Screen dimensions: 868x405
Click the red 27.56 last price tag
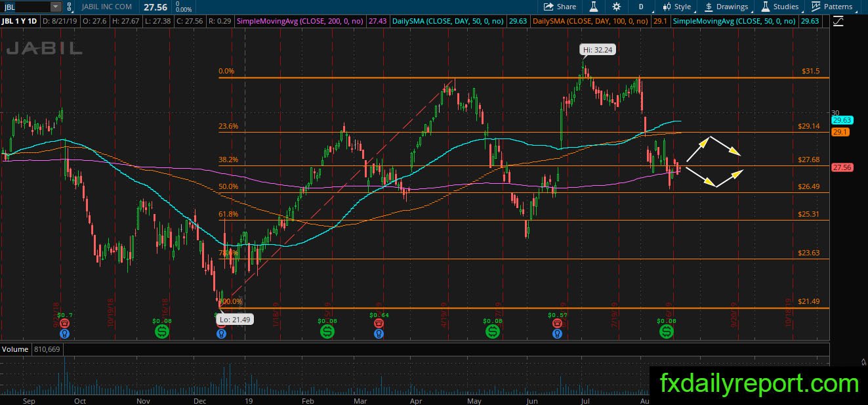tap(841, 167)
